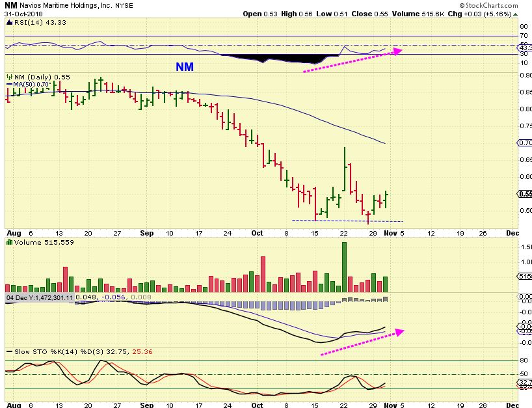Click the 0.70 moving average axis tag
The height and width of the screenshot is (408, 532).
point(525,143)
